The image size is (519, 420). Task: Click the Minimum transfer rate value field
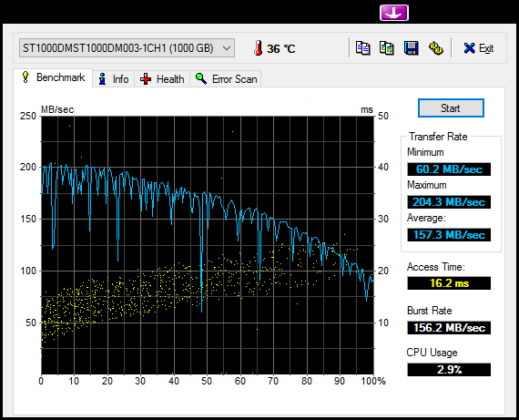pyautogui.click(x=449, y=169)
